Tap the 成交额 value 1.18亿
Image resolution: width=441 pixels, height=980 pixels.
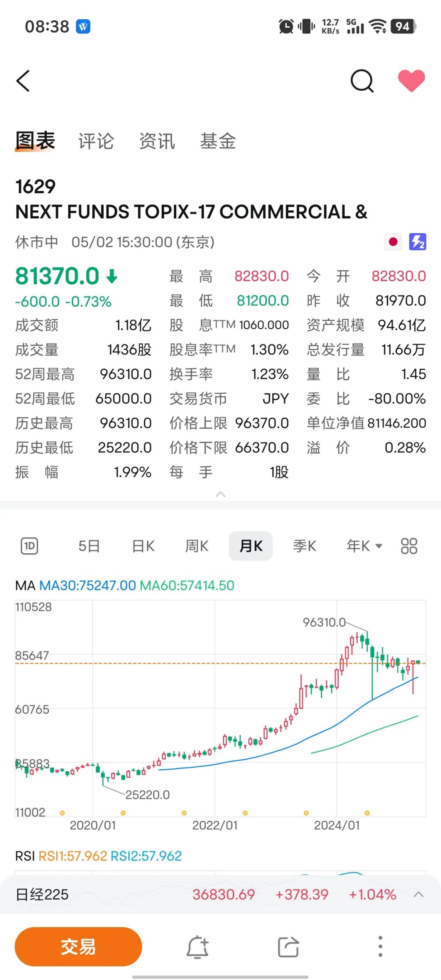pyautogui.click(x=134, y=325)
